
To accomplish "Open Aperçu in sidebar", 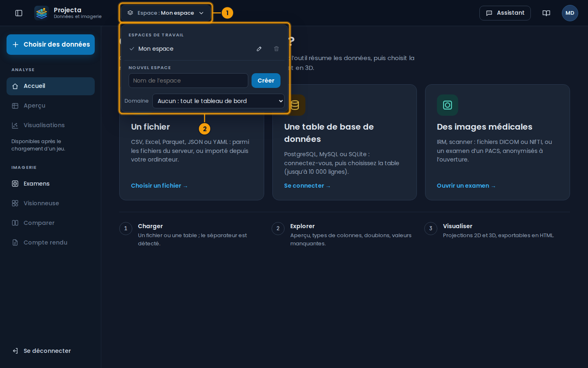I will point(51,106).
